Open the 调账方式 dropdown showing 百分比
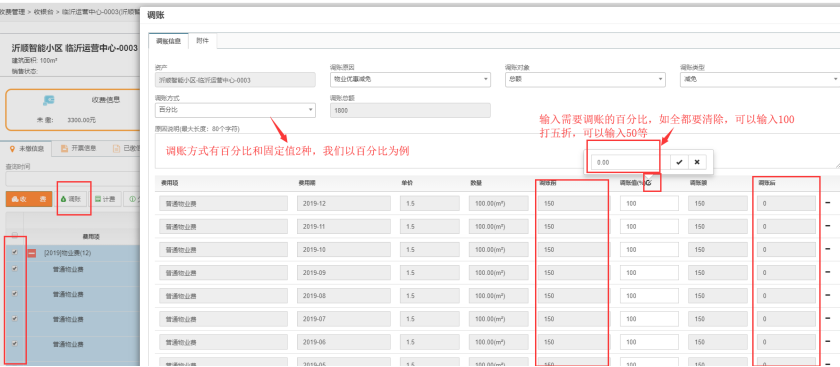 (235, 110)
